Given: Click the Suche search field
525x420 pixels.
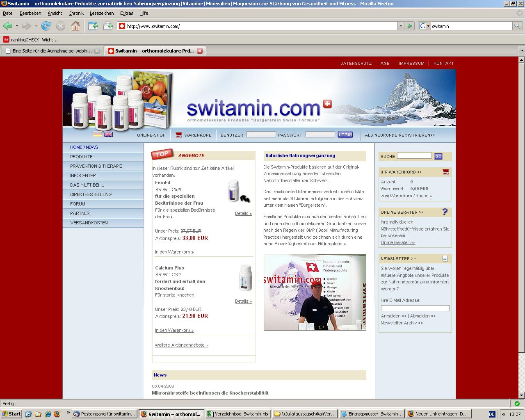Looking at the screenshot, I should [x=414, y=156].
